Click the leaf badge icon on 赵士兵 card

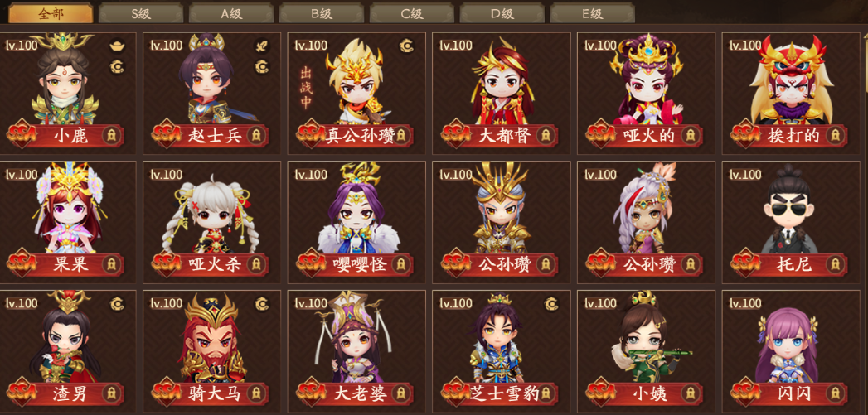[x=261, y=46]
